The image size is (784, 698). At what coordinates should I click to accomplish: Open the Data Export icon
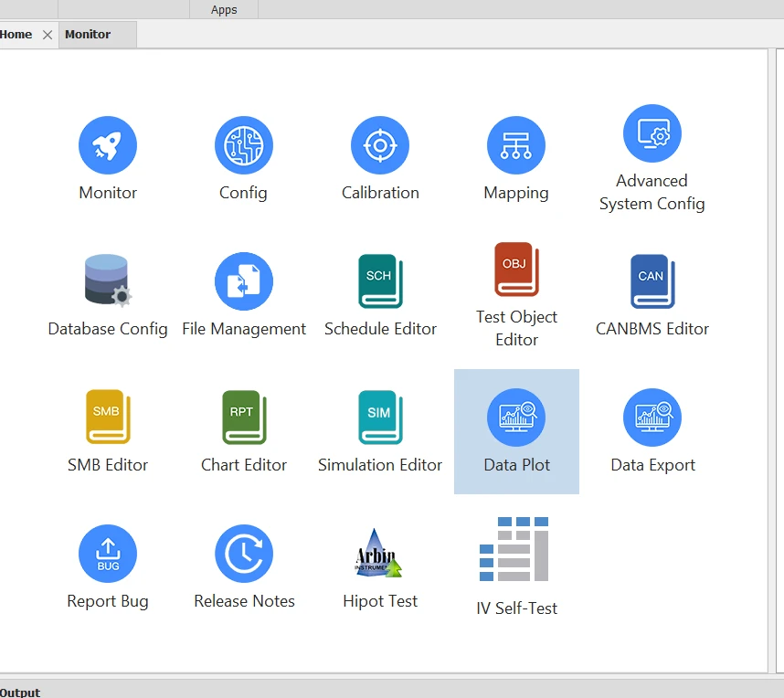coord(652,418)
